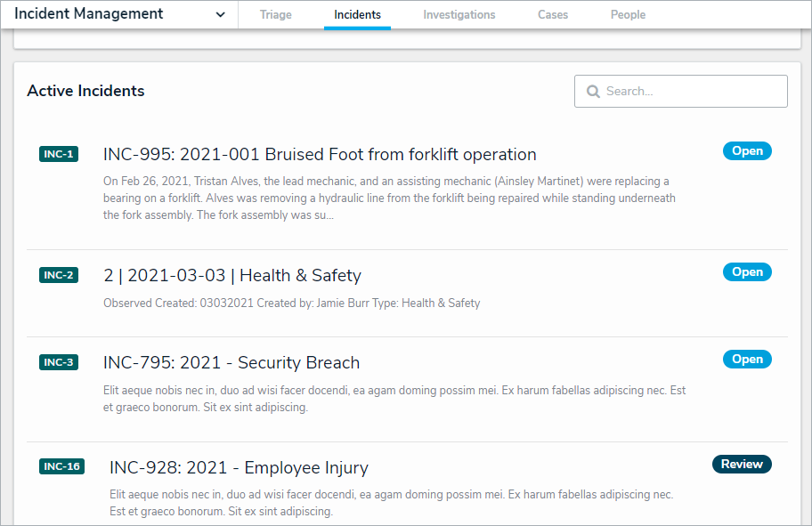Image resolution: width=812 pixels, height=526 pixels.
Task: Click the INC-2 badge
Action: [x=59, y=275]
